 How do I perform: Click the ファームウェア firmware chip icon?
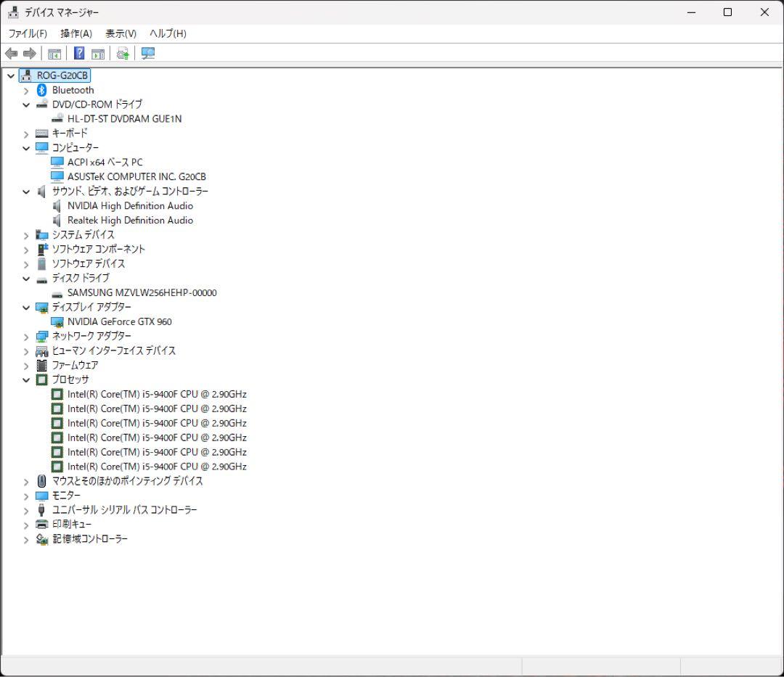(42, 365)
